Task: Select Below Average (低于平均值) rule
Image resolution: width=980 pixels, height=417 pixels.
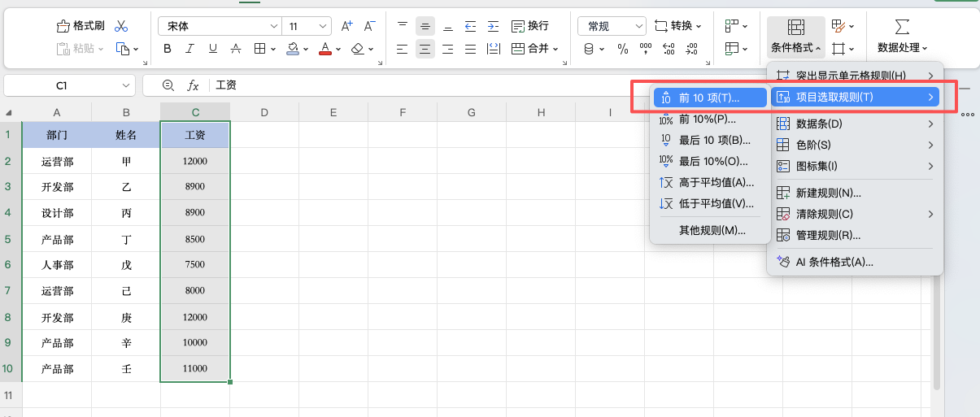Action: click(710, 203)
